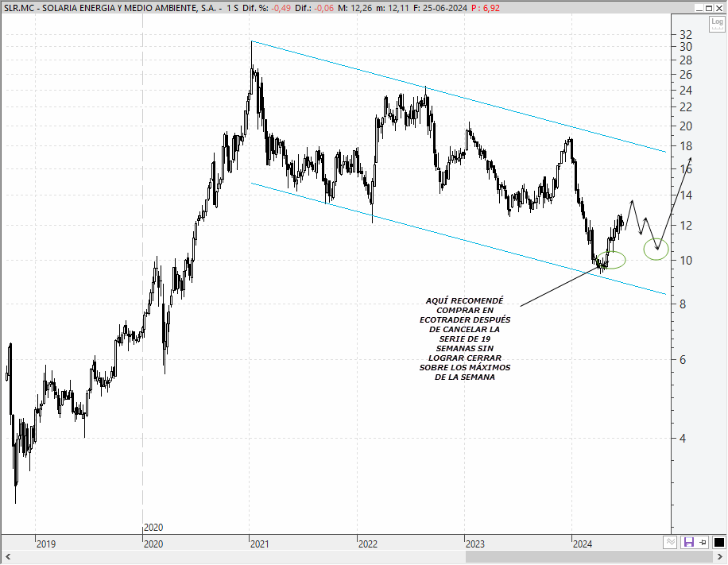Screen dimensions: 728x565
Task: Click the 6 price axis label
Action: [683, 360]
